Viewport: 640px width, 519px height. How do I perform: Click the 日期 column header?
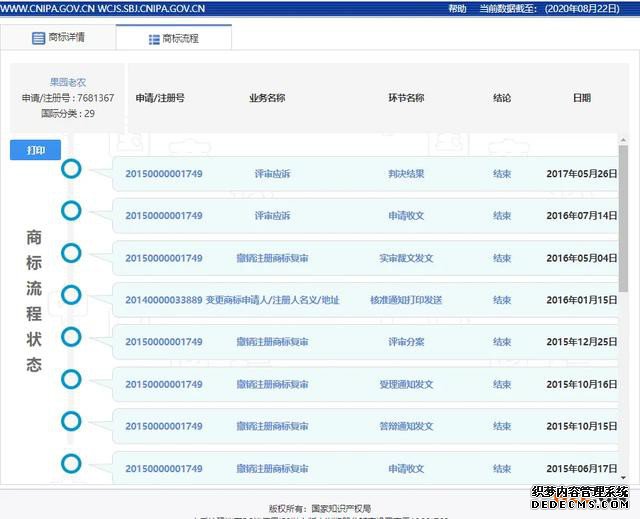coord(581,98)
